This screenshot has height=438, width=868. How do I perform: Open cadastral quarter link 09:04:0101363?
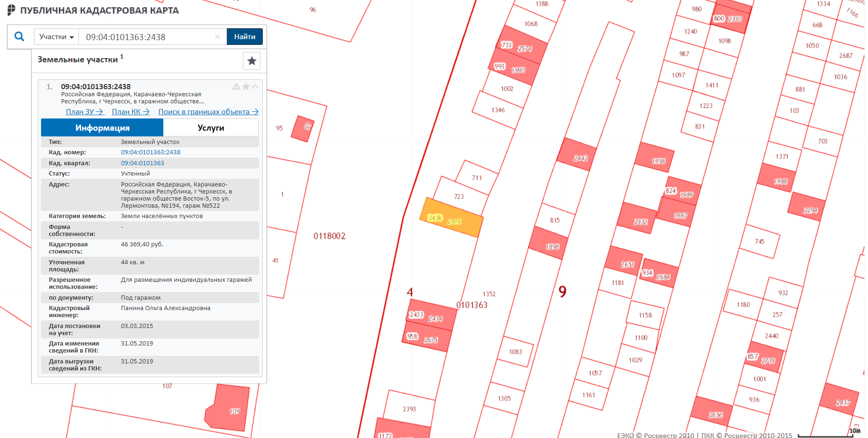click(142, 163)
